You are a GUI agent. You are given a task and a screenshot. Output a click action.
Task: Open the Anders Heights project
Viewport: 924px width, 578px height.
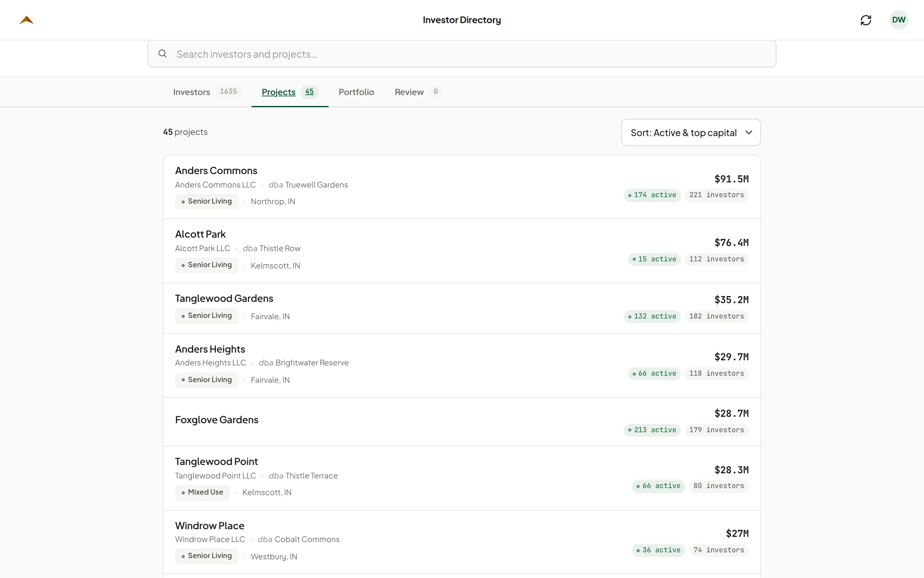coord(462,365)
